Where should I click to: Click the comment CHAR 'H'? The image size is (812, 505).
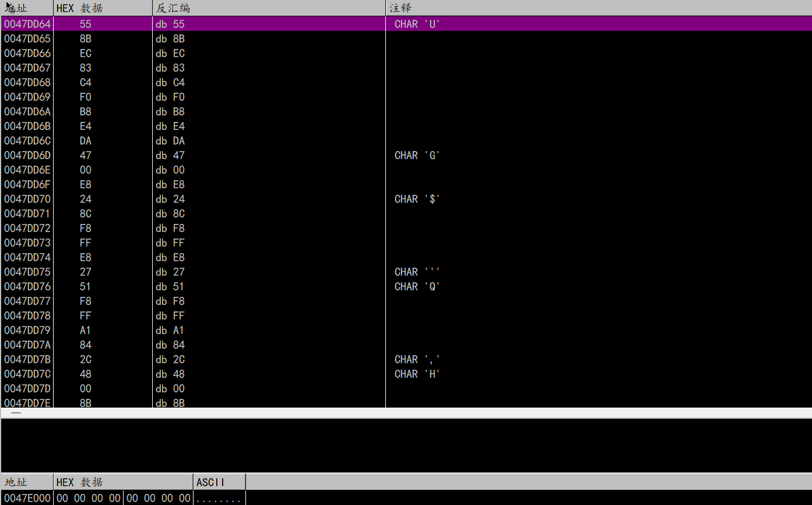(417, 374)
